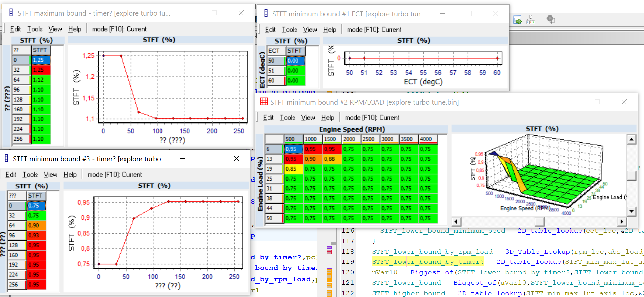The image size is (644, 297).
Task: Select the 1,12 cell in maximum bound table
Action: [x=41, y=80]
